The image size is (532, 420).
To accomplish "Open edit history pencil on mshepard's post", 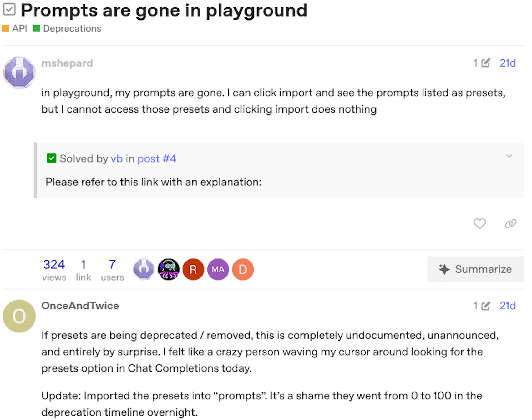I will tap(485, 63).
